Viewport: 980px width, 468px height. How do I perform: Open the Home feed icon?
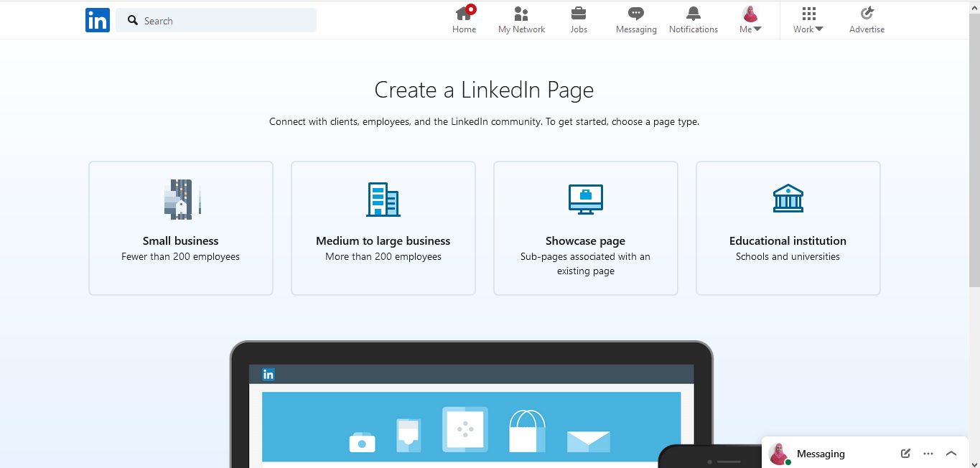pos(464,14)
